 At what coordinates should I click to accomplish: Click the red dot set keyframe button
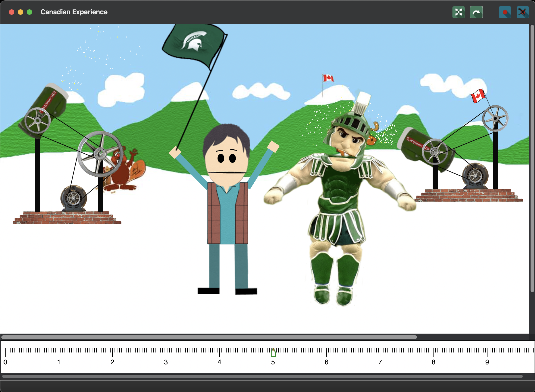(x=505, y=12)
